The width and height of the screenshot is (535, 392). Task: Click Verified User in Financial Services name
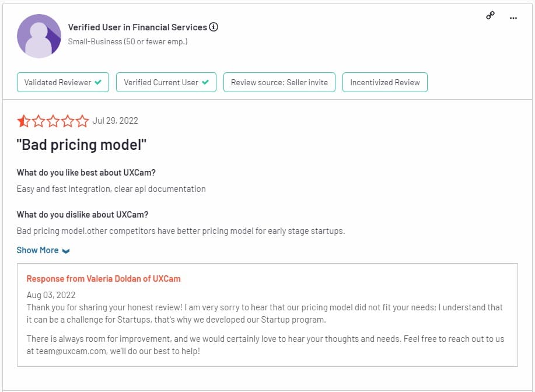[x=138, y=27]
